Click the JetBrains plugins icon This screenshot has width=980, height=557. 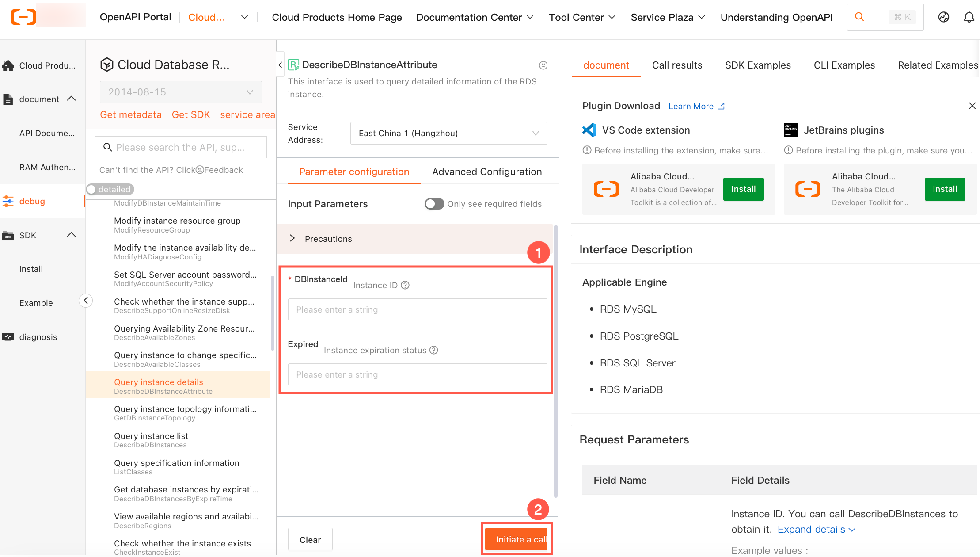point(791,130)
